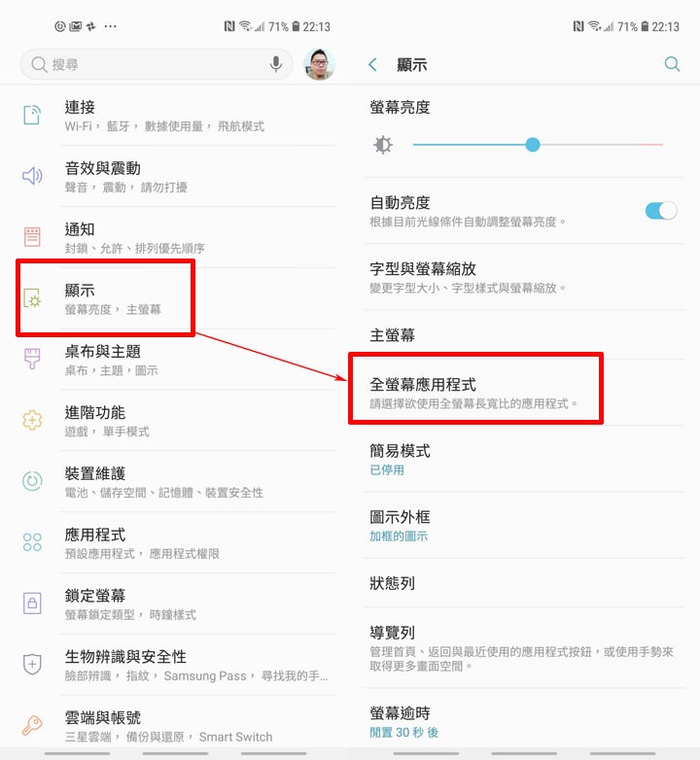The image size is (700, 760).
Task: Tap the 進階功能 gear-plus icon
Action: tap(32, 420)
